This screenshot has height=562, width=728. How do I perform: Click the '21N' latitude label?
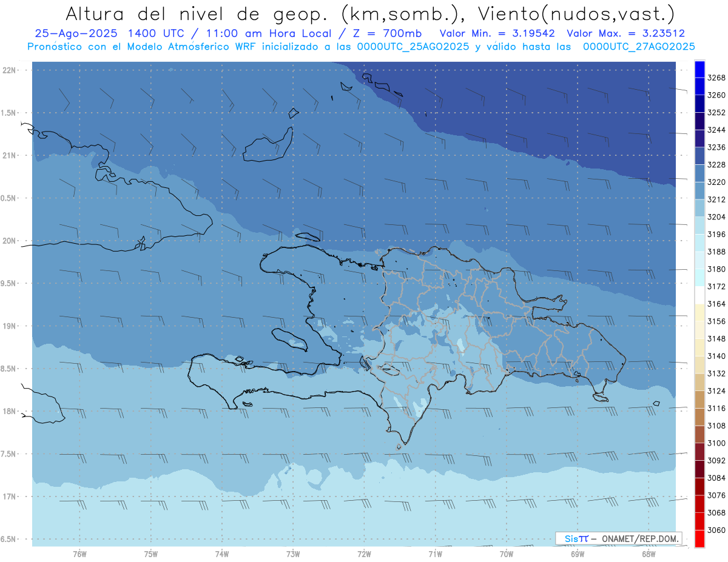click(x=9, y=156)
